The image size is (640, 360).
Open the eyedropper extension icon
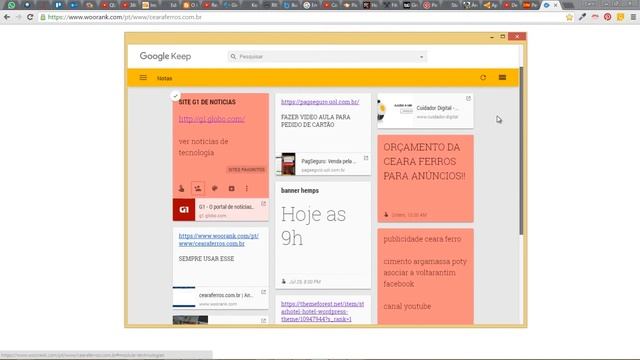pyautogui.click(x=582, y=17)
